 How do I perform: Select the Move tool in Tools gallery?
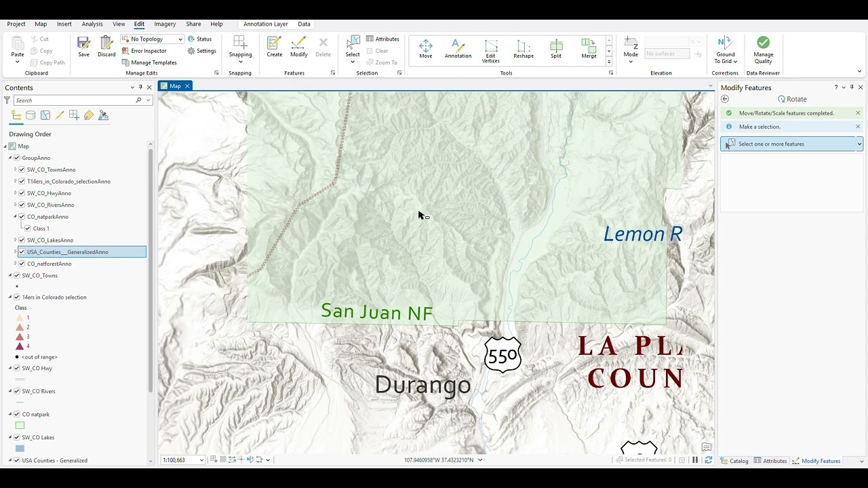tap(425, 49)
